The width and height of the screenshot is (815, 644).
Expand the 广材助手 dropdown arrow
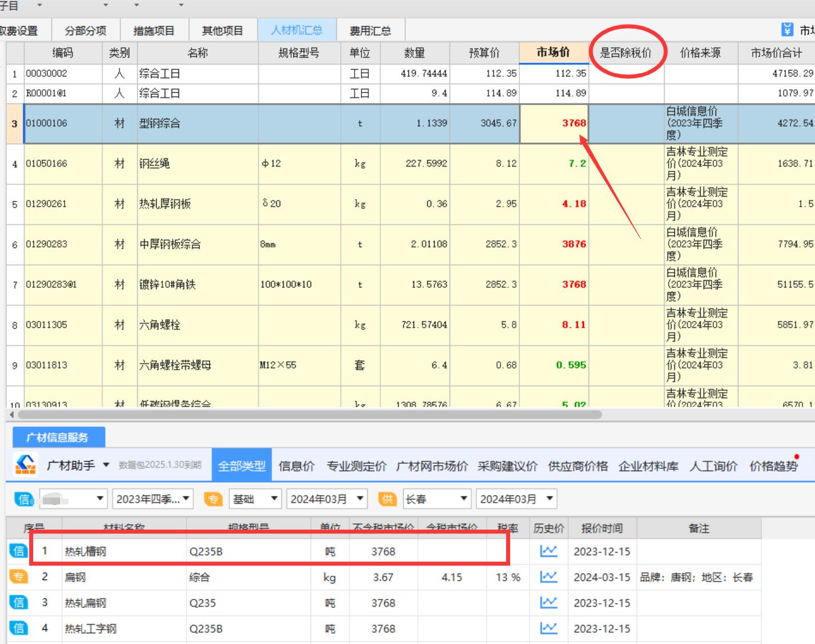click(x=106, y=465)
